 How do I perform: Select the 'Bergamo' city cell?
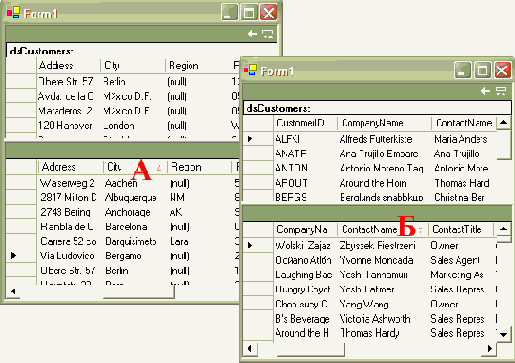tap(134, 256)
